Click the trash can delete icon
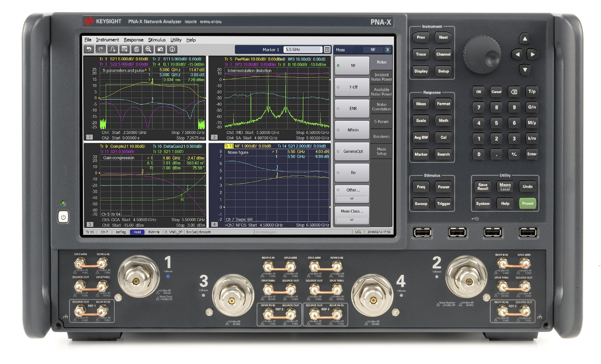Screen dimensions: 601x364 (x=137, y=49)
